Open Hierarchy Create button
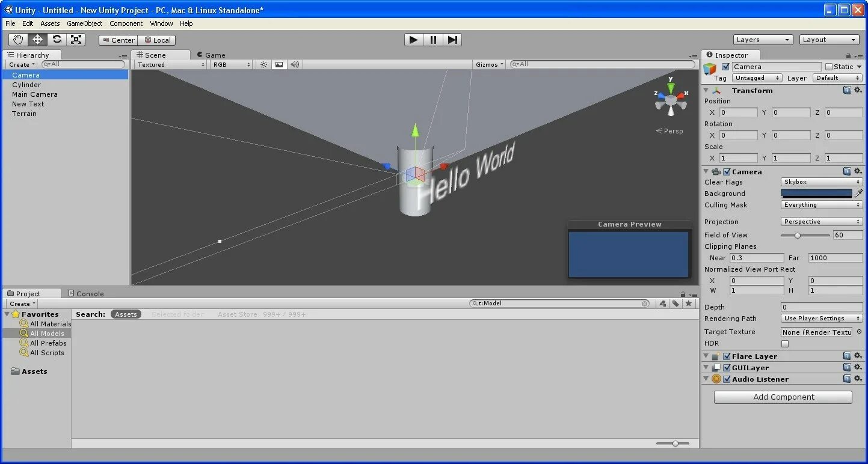The height and width of the screenshot is (464, 868). (x=22, y=64)
